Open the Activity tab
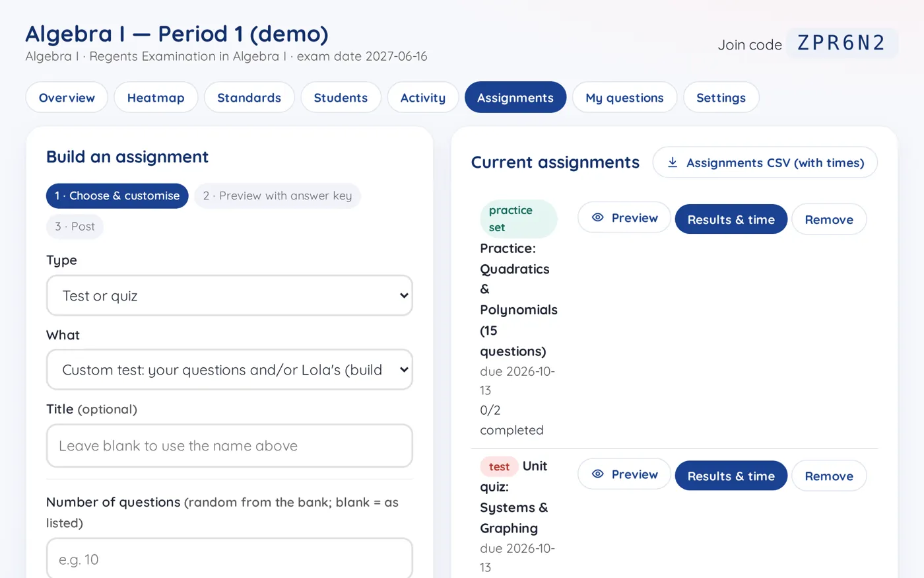Image resolution: width=924 pixels, height=578 pixels. pyautogui.click(x=423, y=97)
